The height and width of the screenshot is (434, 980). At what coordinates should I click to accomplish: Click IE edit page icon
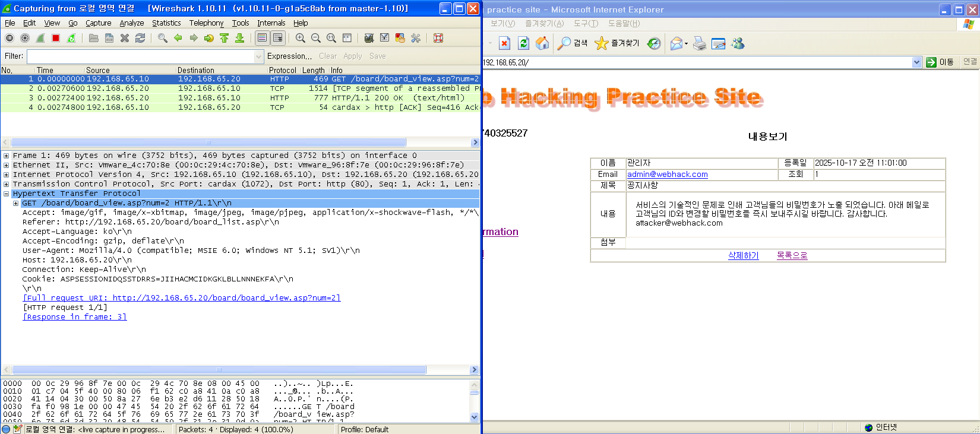(x=719, y=43)
